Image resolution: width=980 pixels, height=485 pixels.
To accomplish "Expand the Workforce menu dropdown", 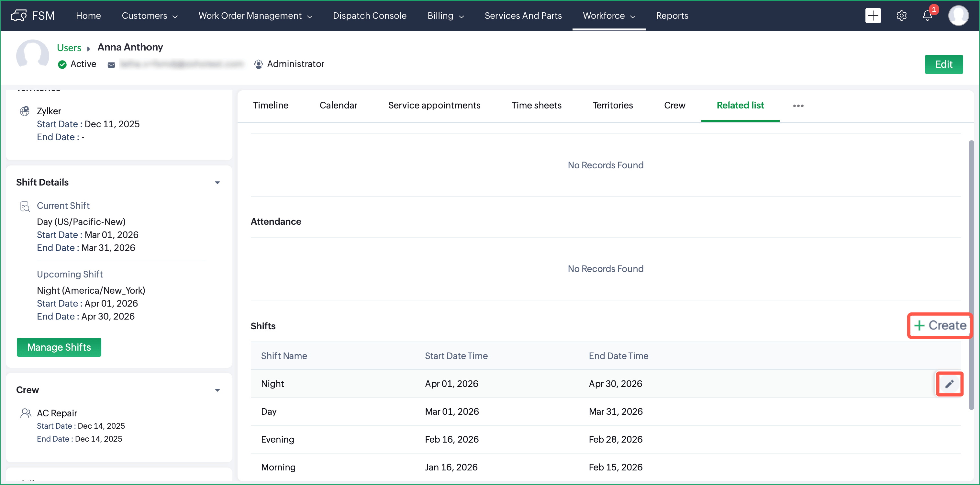I will [x=609, y=16].
